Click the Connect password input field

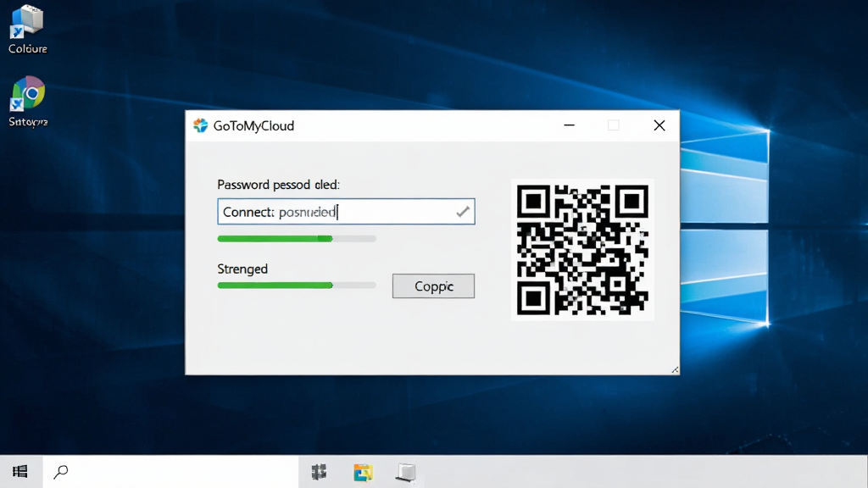pos(346,211)
